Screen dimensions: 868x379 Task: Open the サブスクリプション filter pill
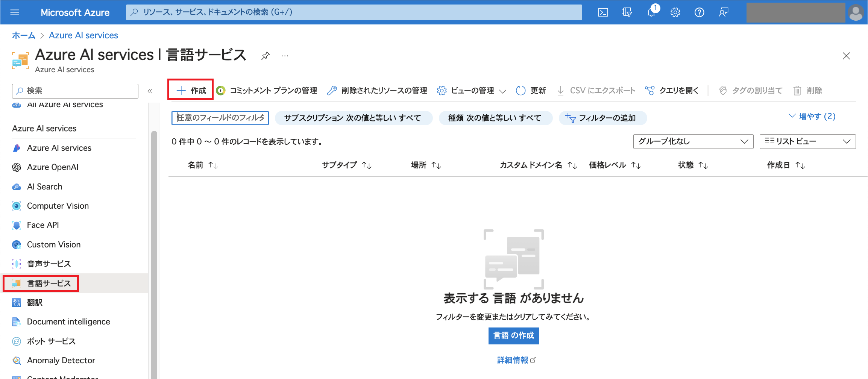353,118
